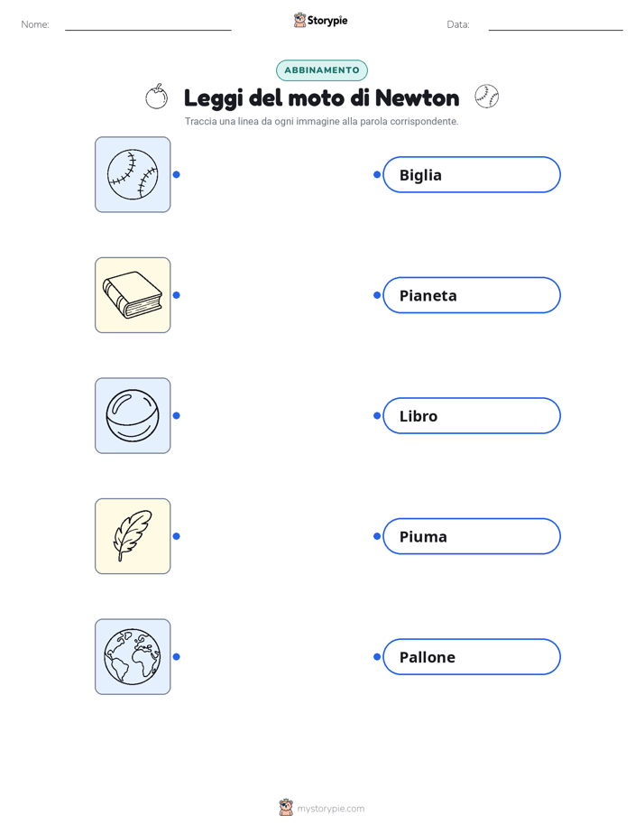The height and width of the screenshot is (834, 644).
Task: Click the ABBINAMENTO badge
Action: tap(322, 70)
